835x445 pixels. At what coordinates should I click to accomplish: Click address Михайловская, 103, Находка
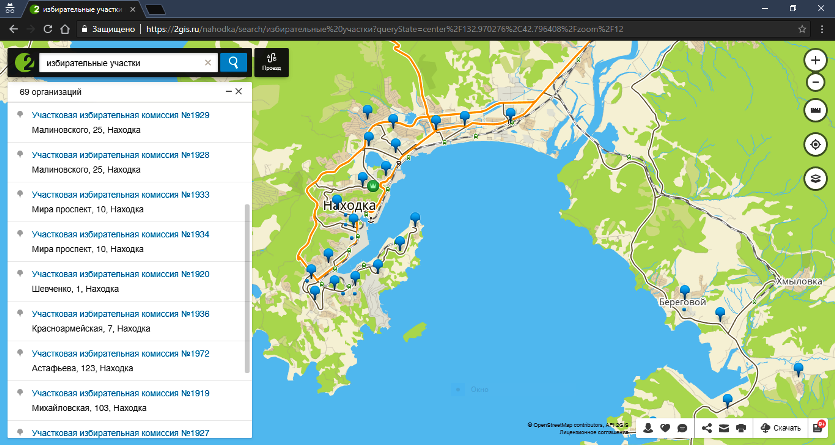click(x=89, y=408)
